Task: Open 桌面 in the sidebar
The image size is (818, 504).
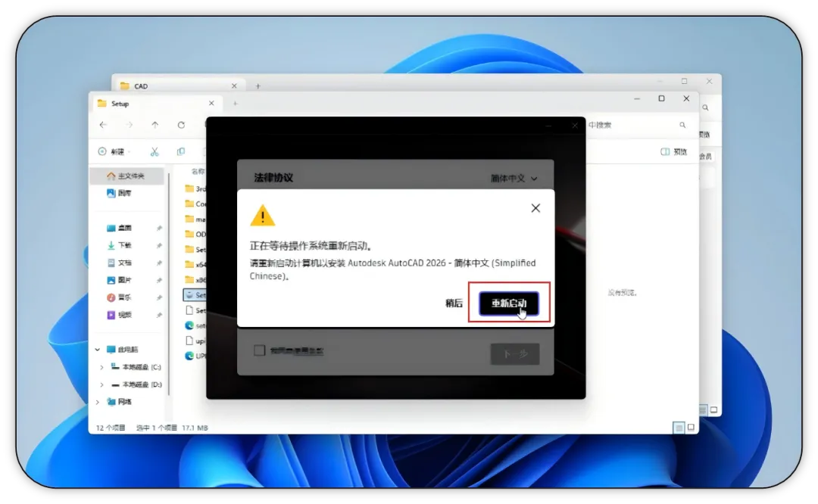Action: tap(120, 229)
